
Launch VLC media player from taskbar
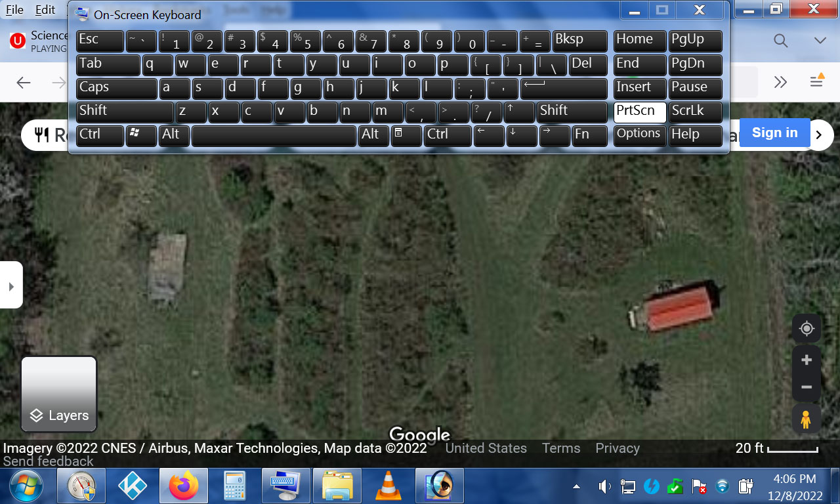388,486
